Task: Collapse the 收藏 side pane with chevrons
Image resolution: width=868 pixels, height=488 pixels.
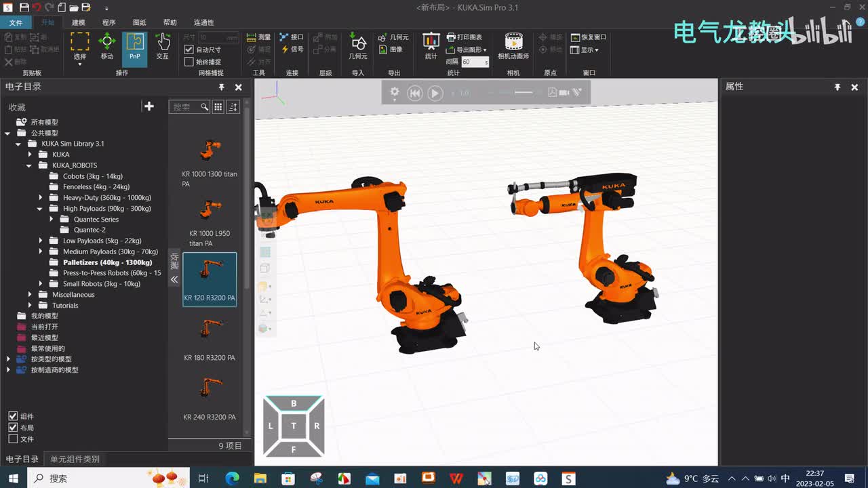Action: coord(174,279)
